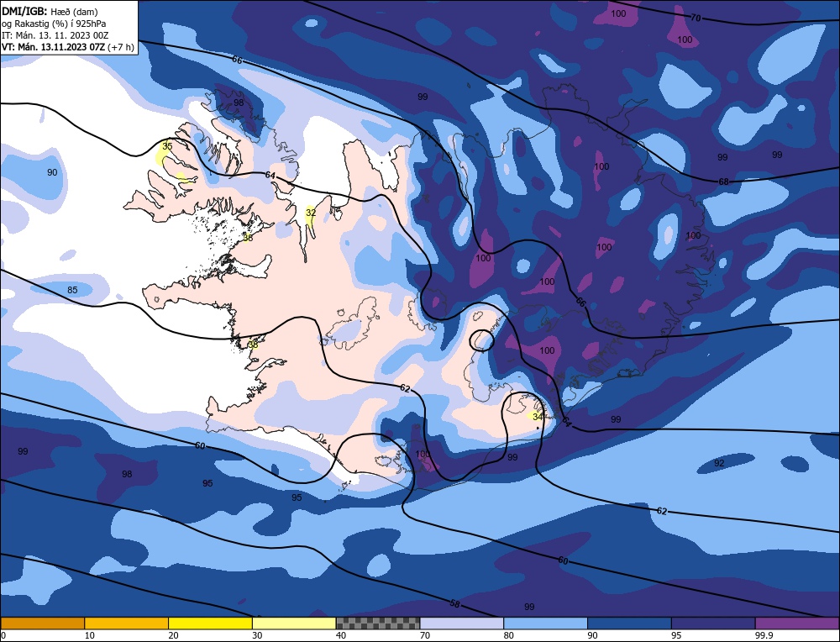Click the checkered gray 40–70 legend swatch
The image size is (840, 642).
click(378, 623)
